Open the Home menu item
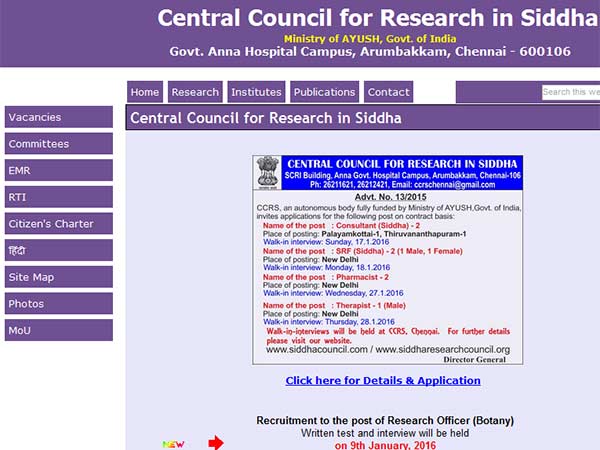Screen dimensions: 600x450 pos(145,92)
